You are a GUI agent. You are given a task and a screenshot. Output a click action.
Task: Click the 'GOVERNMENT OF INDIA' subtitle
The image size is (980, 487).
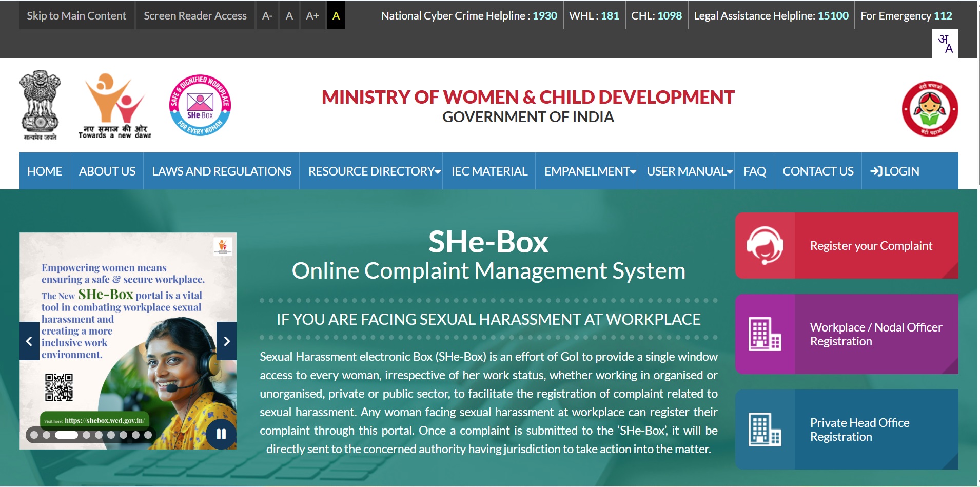(528, 117)
